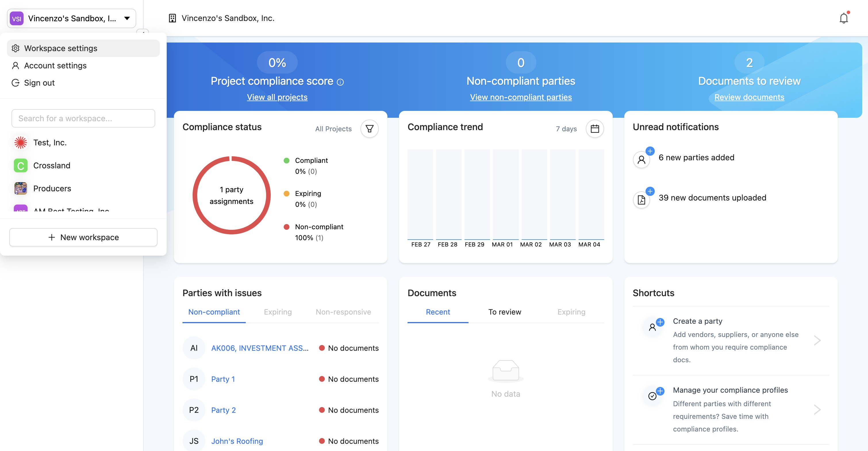Switch to the To review documents tab
The image size is (868, 451).
pyautogui.click(x=504, y=312)
